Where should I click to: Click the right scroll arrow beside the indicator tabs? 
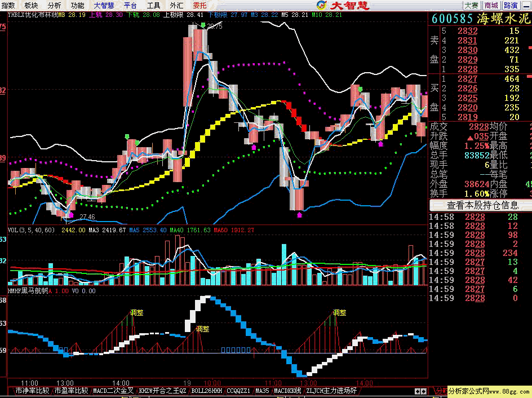tap(424, 391)
